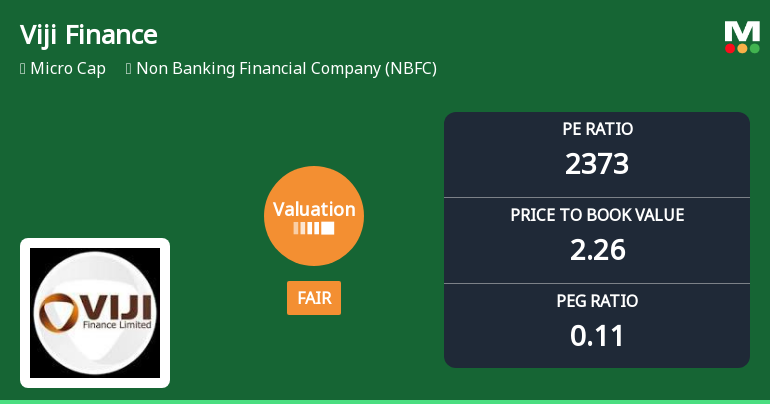Click the valuation meter bars inside the circle
Image resolution: width=770 pixels, height=404 pixels.
point(314,229)
